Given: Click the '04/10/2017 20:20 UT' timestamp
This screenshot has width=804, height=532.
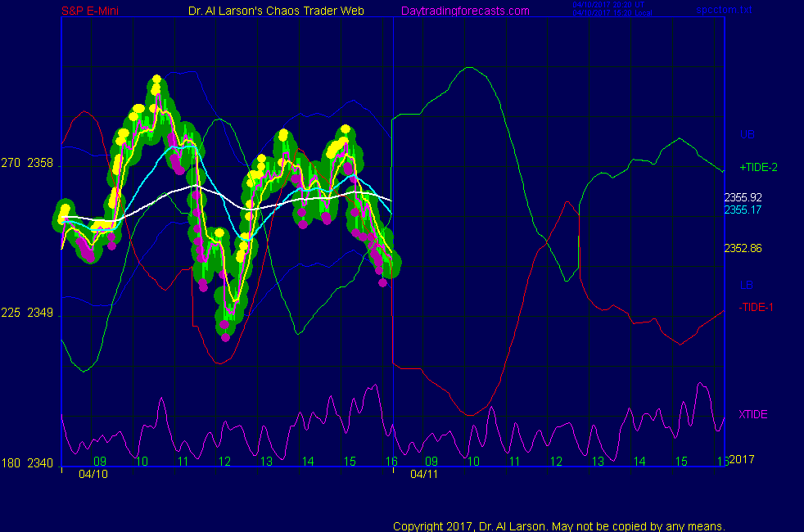Looking at the screenshot, I should click(x=608, y=5).
